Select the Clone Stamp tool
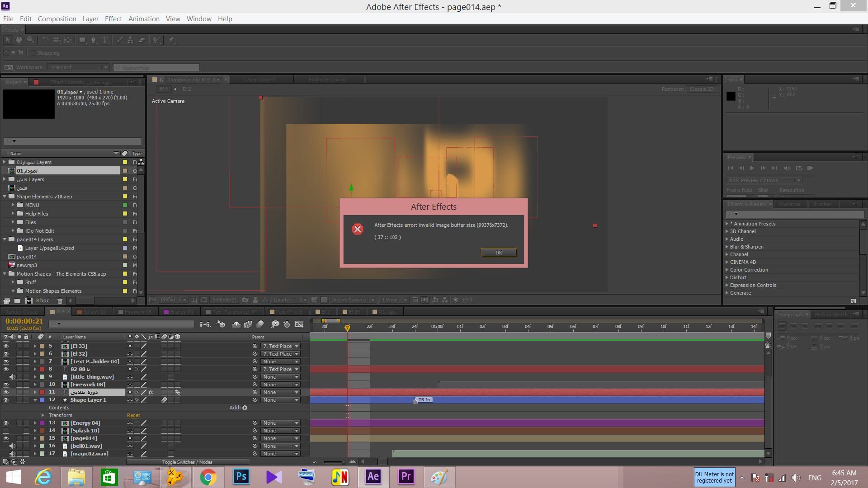Image resolution: width=868 pixels, height=488 pixels. coord(130,40)
